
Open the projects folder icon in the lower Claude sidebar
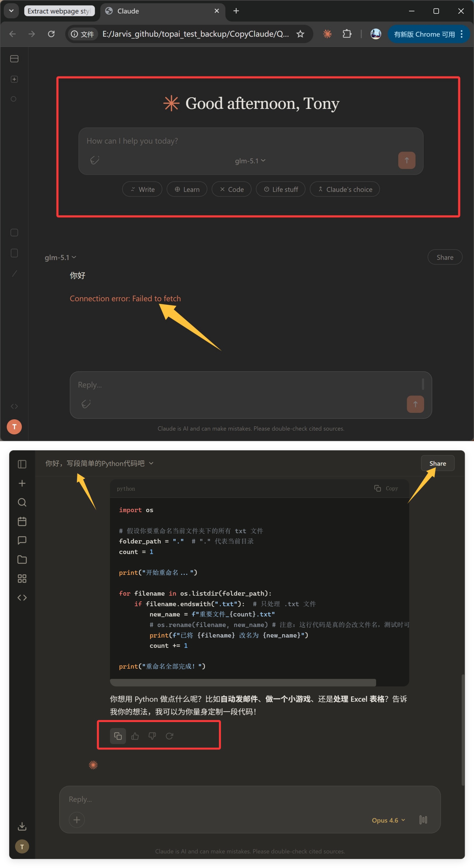(22, 559)
